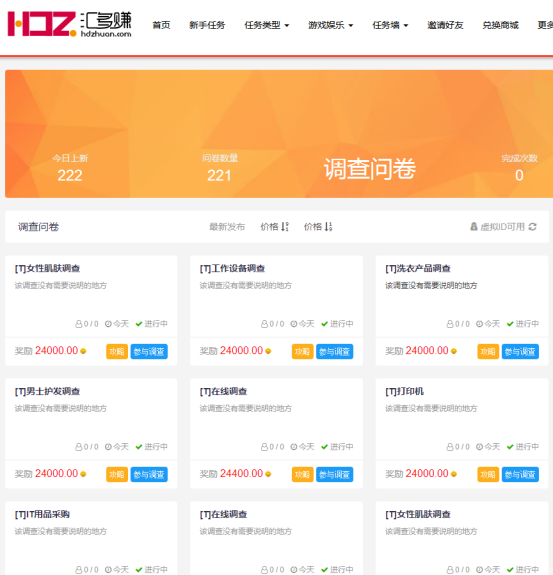
Task: Open the 兑换商城 menu item
Action: coord(500,25)
